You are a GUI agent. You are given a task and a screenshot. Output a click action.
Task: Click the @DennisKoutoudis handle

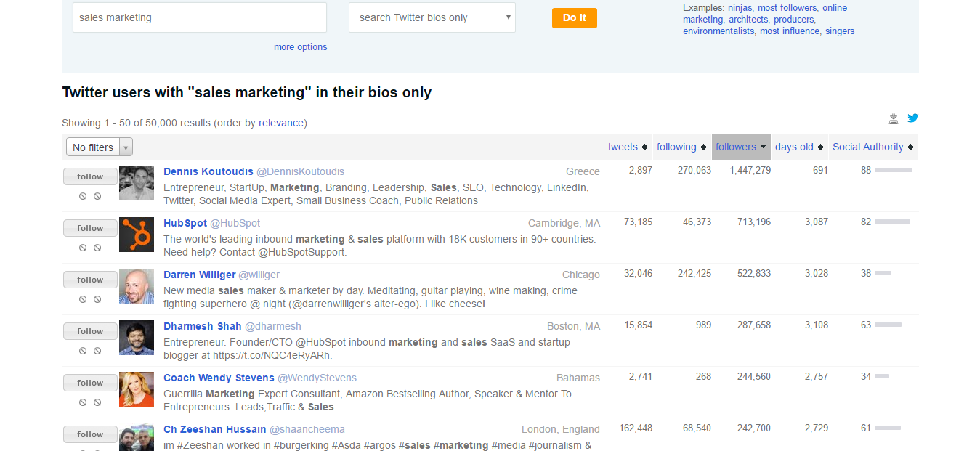(300, 171)
